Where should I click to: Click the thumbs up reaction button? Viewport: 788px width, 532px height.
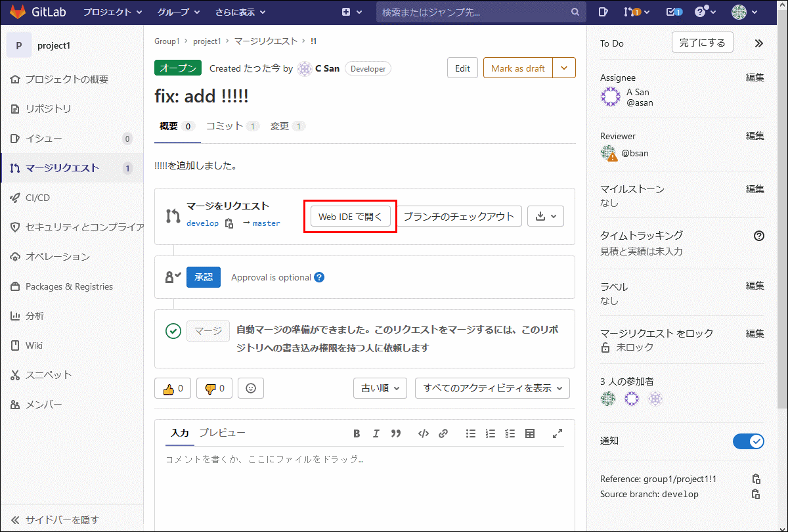(173, 388)
